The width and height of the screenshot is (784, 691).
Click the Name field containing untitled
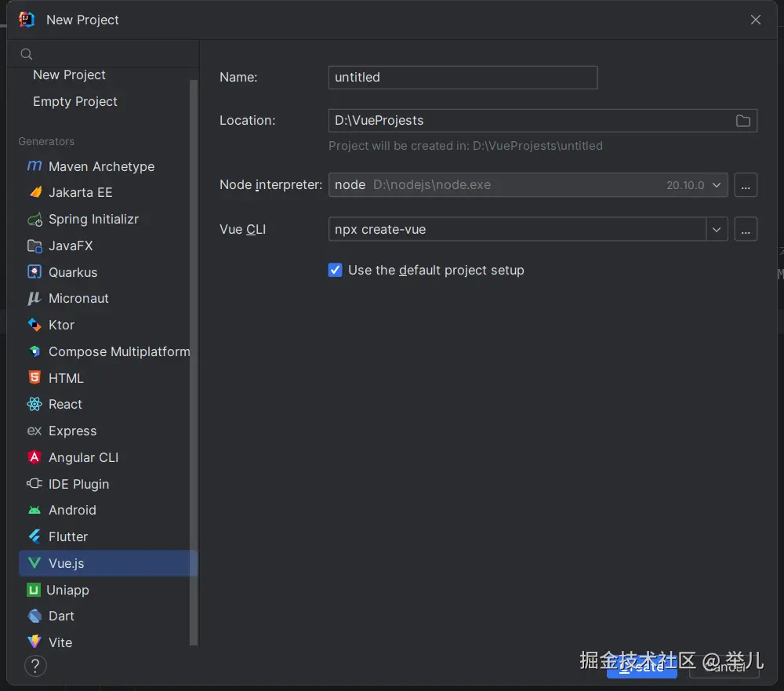pyautogui.click(x=463, y=78)
